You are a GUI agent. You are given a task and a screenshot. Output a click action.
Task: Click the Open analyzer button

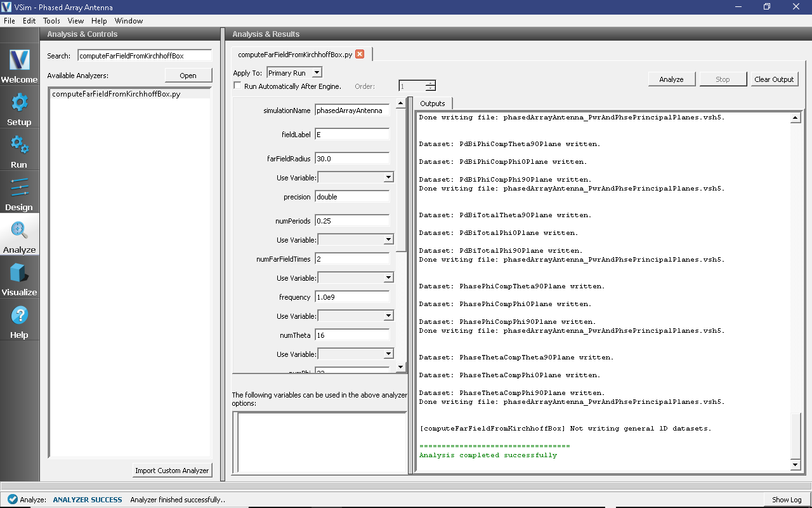tap(188, 76)
